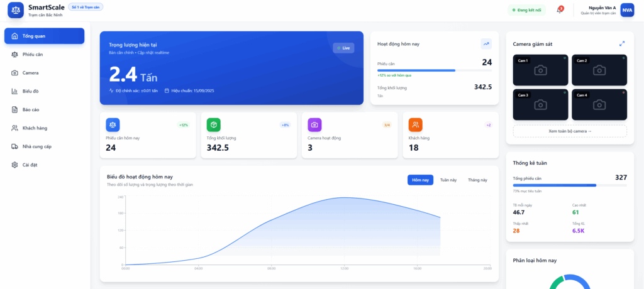Click the SmartScale scale logo icon
644x289 pixels.
[x=16, y=10]
